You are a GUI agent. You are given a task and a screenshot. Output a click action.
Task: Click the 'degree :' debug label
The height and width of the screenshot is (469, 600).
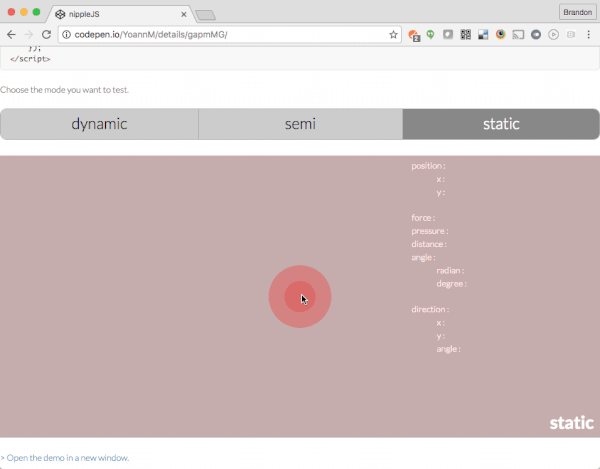[452, 284]
